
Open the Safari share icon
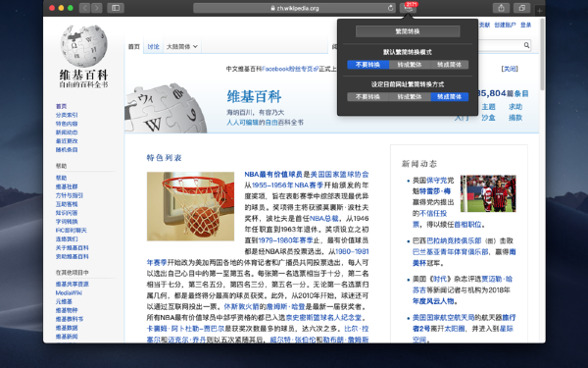click(501, 8)
